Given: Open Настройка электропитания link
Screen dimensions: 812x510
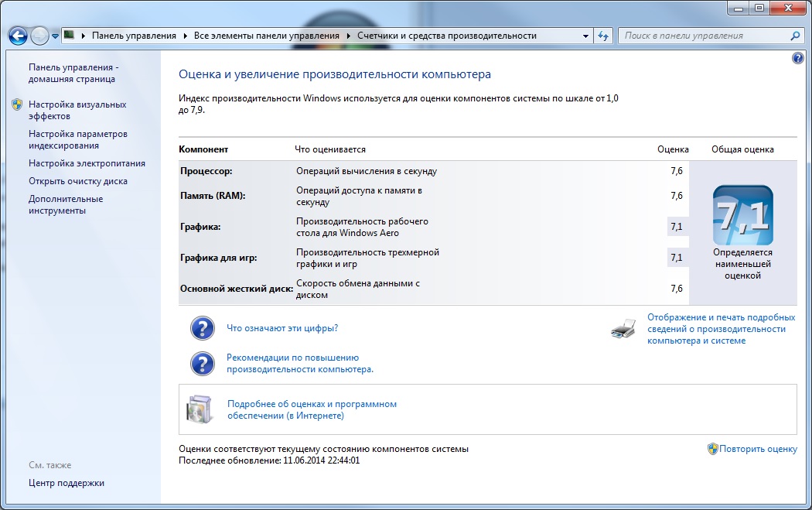Looking at the screenshot, I should pyautogui.click(x=87, y=163).
